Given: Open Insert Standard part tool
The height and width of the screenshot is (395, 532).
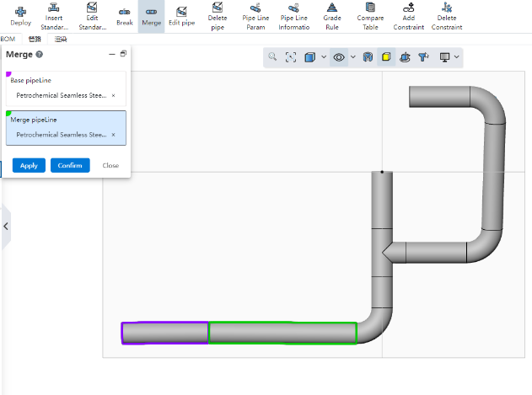Looking at the screenshot, I should (54, 17).
